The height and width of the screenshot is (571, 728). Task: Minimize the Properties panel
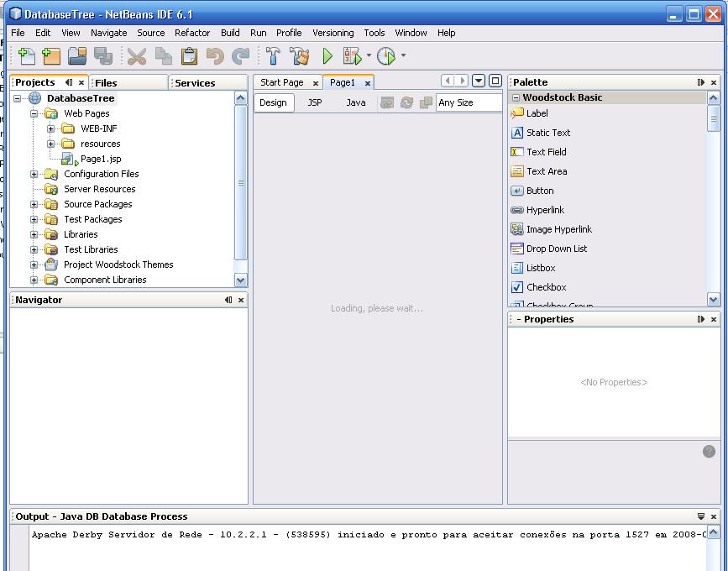(701, 319)
